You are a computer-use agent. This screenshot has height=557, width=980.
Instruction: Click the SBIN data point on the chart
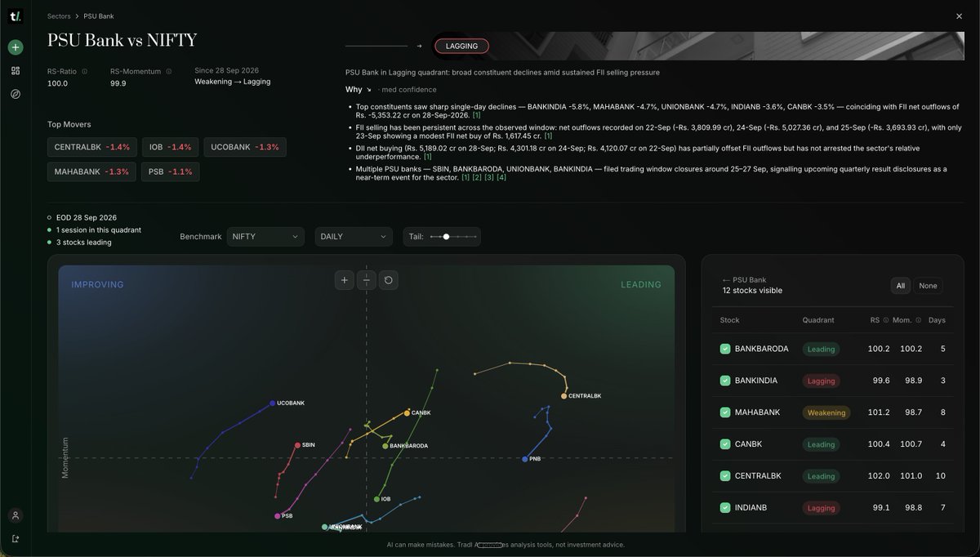point(297,445)
